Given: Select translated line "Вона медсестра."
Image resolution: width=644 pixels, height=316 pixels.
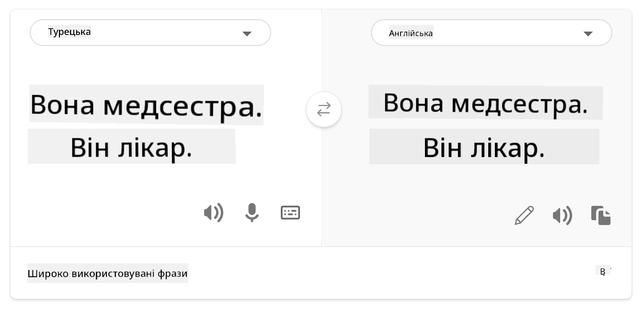Looking at the screenshot, I should (485, 102).
